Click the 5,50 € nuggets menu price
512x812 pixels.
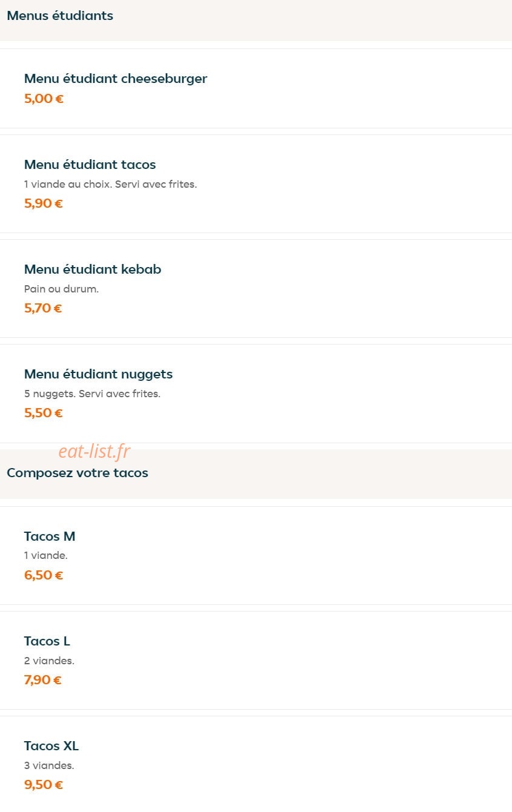pyautogui.click(x=43, y=413)
